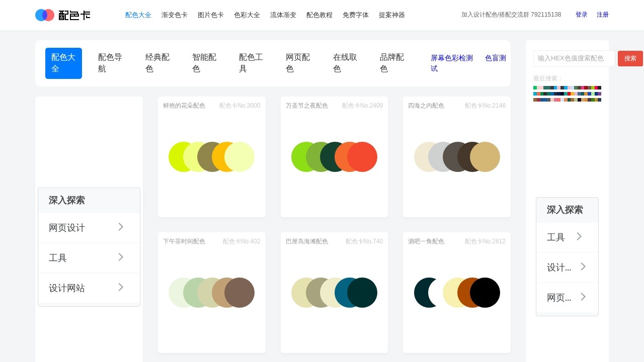This screenshot has width=644, height=362.
Task: Click the 配色卡 site logo
Action: 63,15
